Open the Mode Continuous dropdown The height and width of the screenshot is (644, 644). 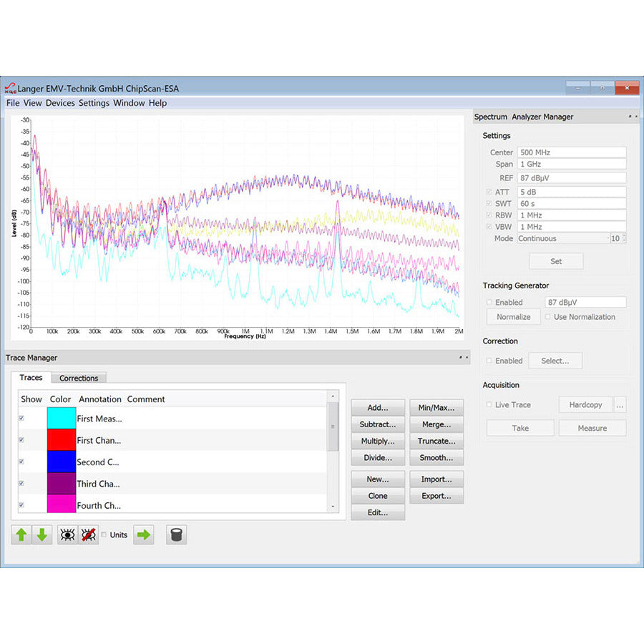click(x=562, y=238)
